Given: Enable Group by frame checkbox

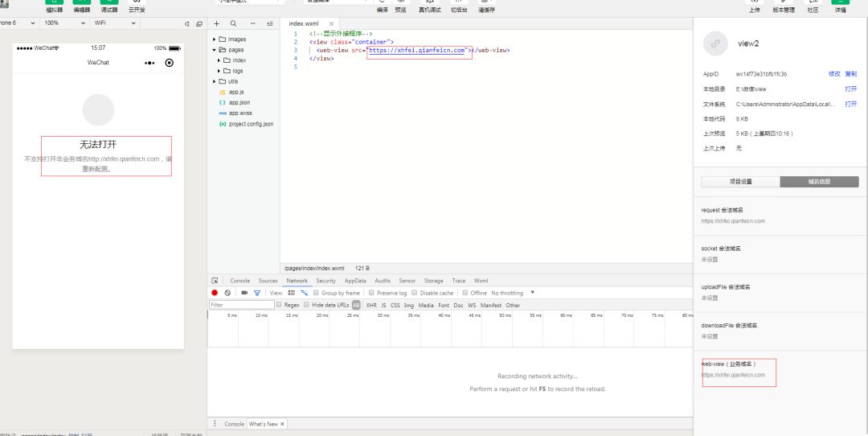Looking at the screenshot, I should pyautogui.click(x=316, y=293).
